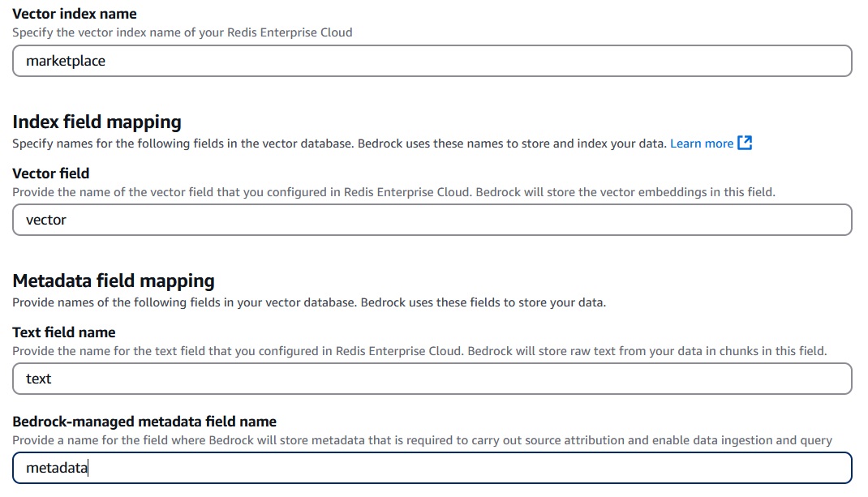Viewport: 868px width, 497px height.
Task: Click the Metadata field mapping heading
Action: [113, 281]
